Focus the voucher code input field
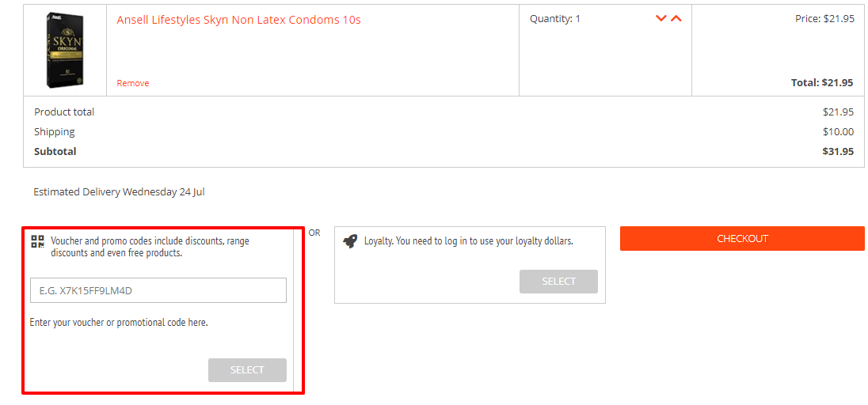 point(158,290)
